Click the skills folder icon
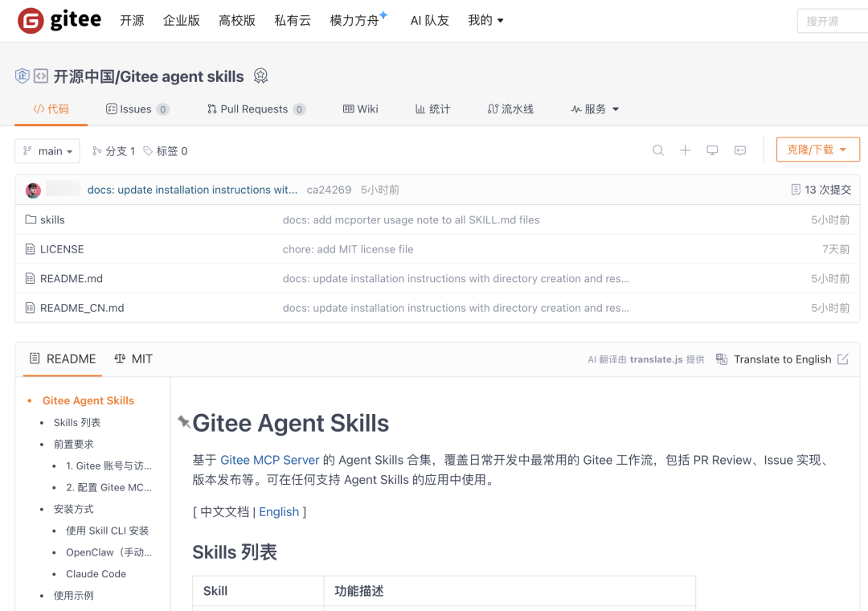The width and height of the screenshot is (868, 611). coord(31,219)
